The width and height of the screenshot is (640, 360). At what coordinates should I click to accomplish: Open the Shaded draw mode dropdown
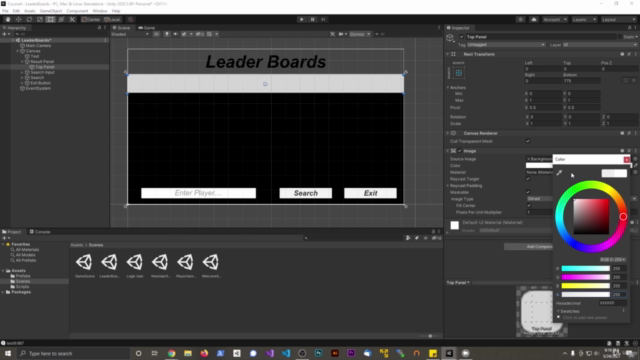pyautogui.click(x=130, y=34)
